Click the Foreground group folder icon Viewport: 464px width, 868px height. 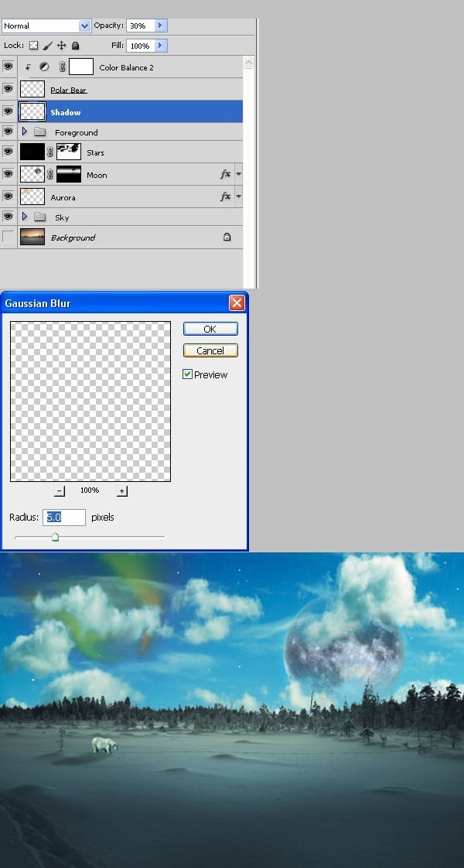point(39,132)
